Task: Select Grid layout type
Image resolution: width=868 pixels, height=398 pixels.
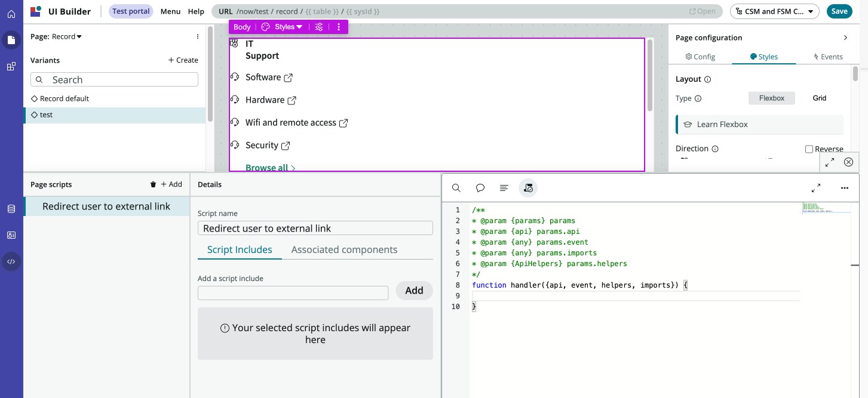Action: [x=819, y=98]
